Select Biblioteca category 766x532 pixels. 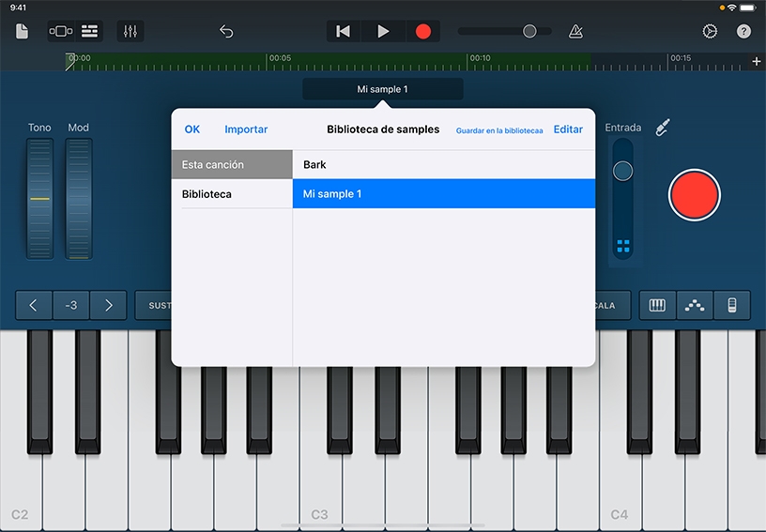232,194
